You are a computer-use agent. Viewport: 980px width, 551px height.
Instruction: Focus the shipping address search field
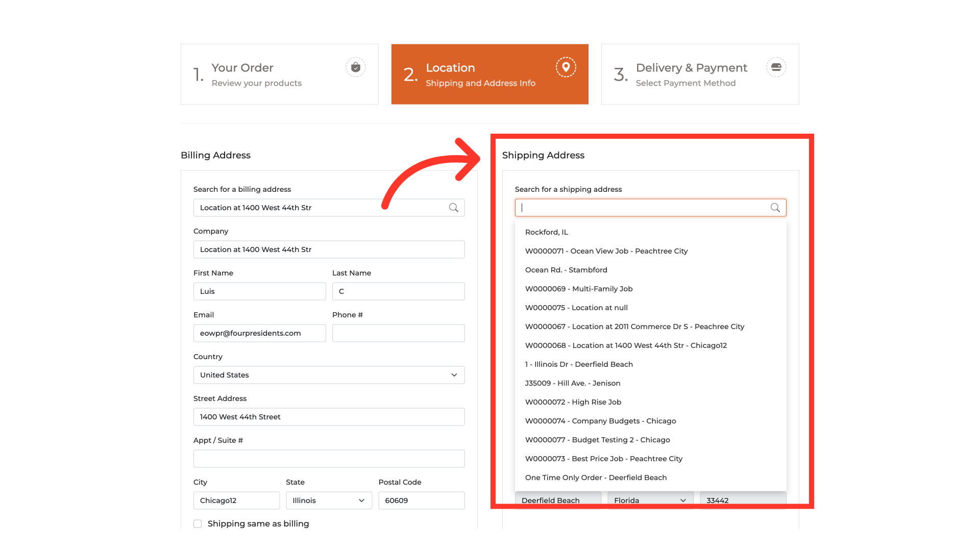pos(643,208)
